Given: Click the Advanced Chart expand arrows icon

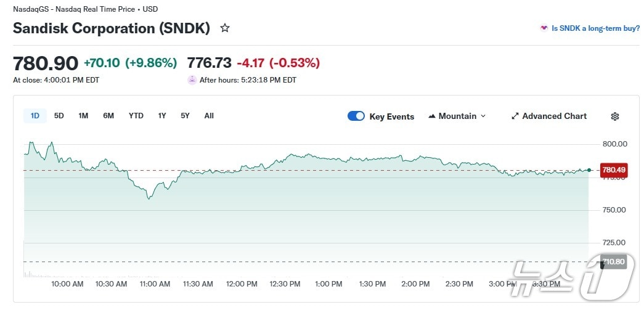Looking at the screenshot, I should 515,116.
